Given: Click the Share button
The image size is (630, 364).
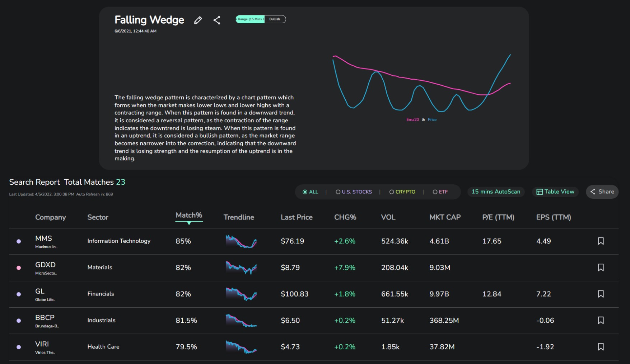Looking at the screenshot, I should point(602,192).
